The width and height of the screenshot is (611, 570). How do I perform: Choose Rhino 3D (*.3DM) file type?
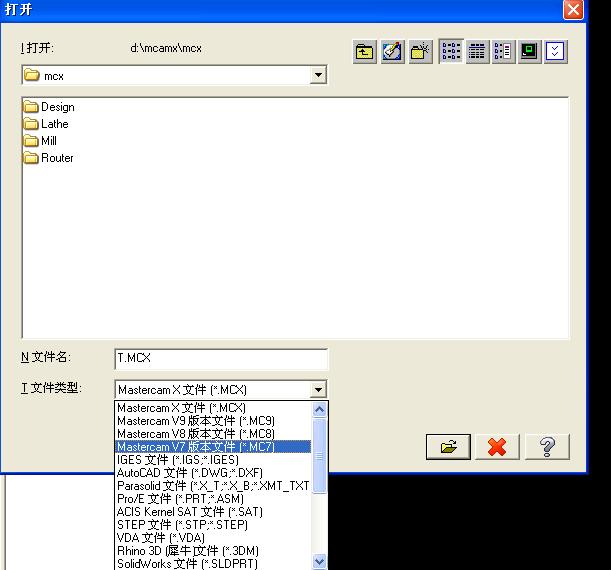coord(213,551)
